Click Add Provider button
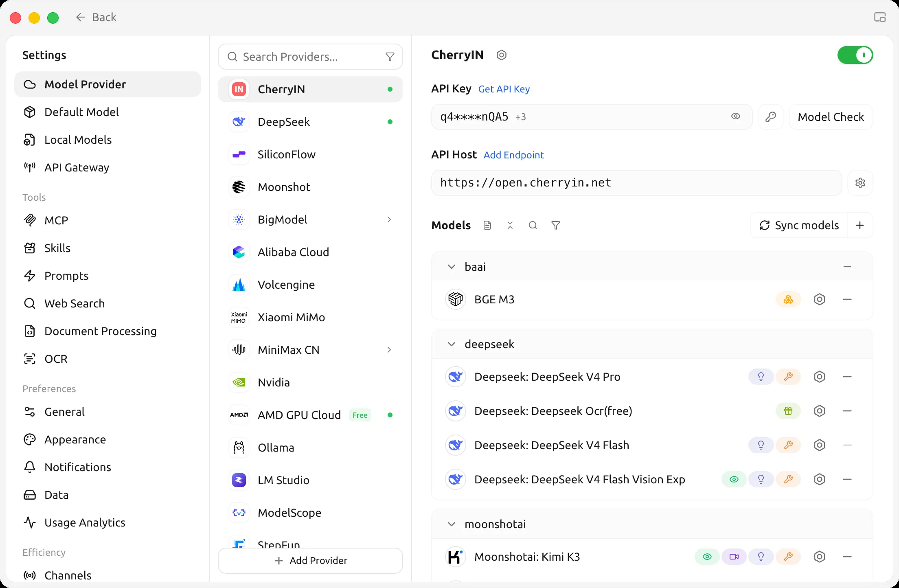This screenshot has height=588, width=899. tap(311, 561)
